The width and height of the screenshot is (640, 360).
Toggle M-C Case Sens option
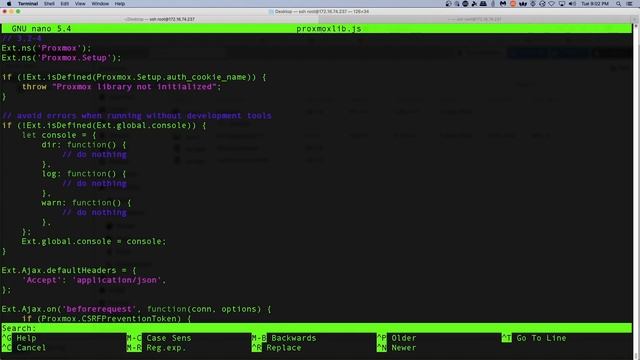159,338
